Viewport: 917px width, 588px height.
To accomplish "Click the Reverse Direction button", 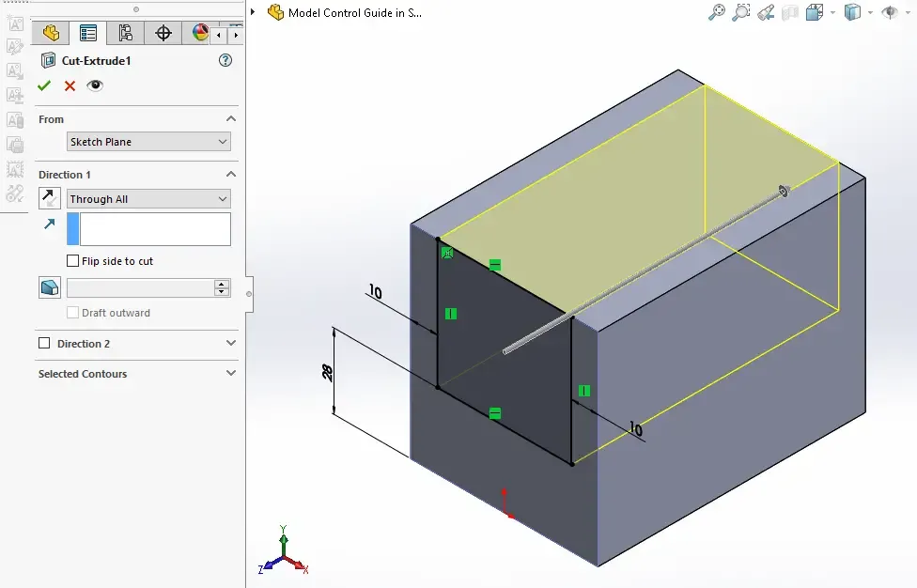I will [50, 198].
